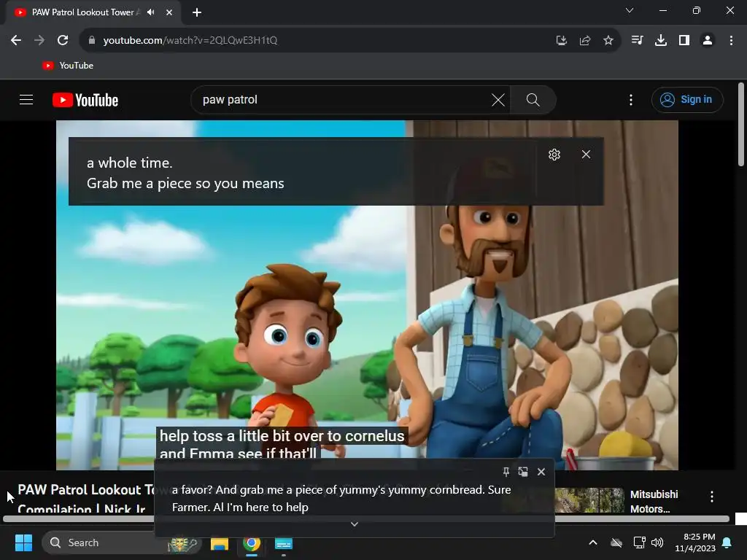This screenshot has width=747, height=560.
Task: Click the Chrome taskbar icon
Action: click(252, 543)
